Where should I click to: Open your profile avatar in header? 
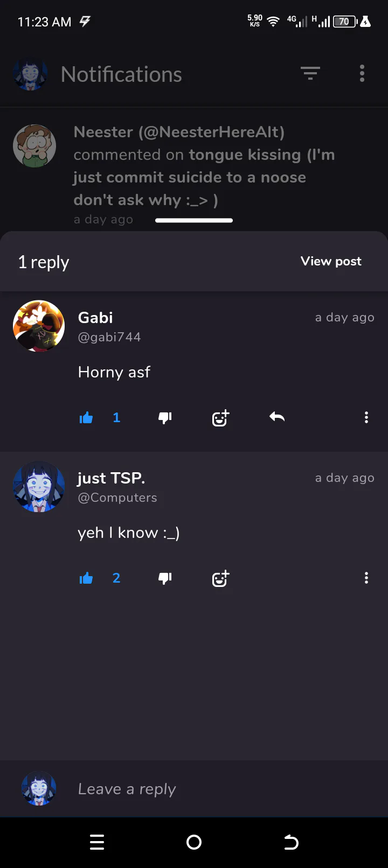coord(30,74)
